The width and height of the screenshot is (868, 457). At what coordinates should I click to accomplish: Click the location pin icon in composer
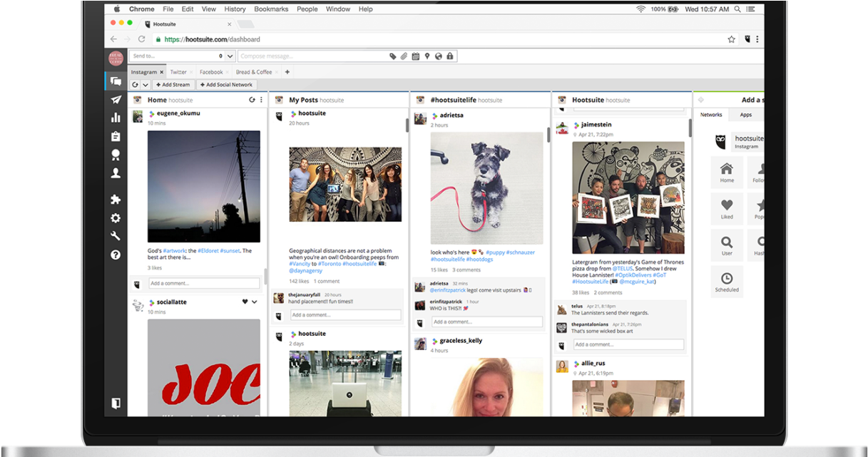(x=427, y=56)
